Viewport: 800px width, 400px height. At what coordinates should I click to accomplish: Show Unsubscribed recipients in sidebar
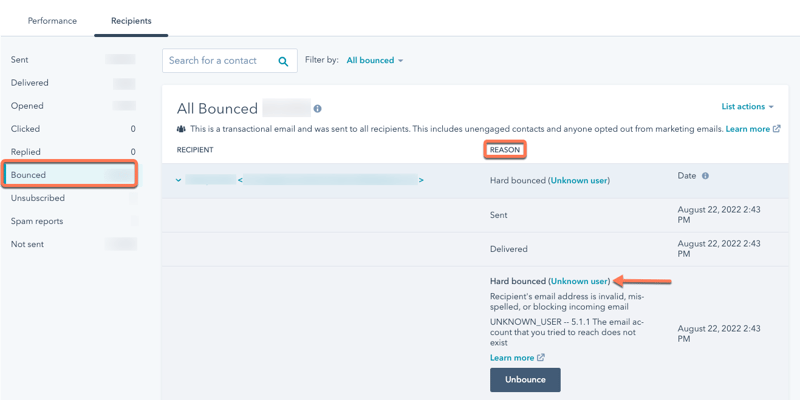click(40, 198)
